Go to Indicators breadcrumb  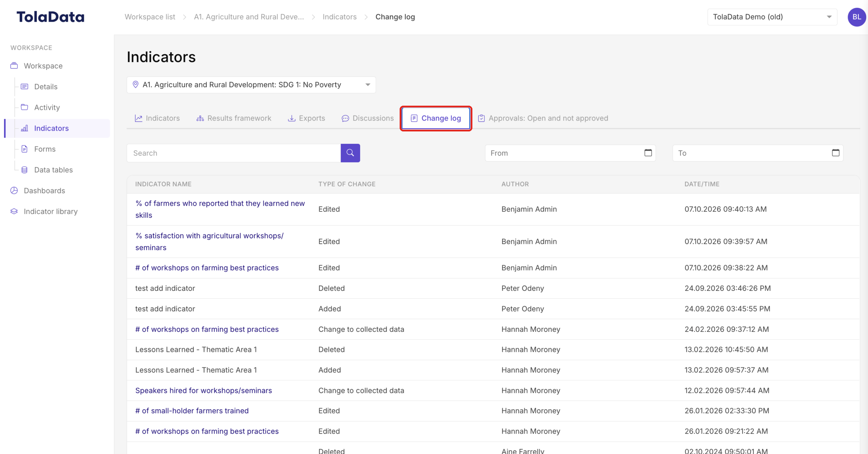pos(339,17)
